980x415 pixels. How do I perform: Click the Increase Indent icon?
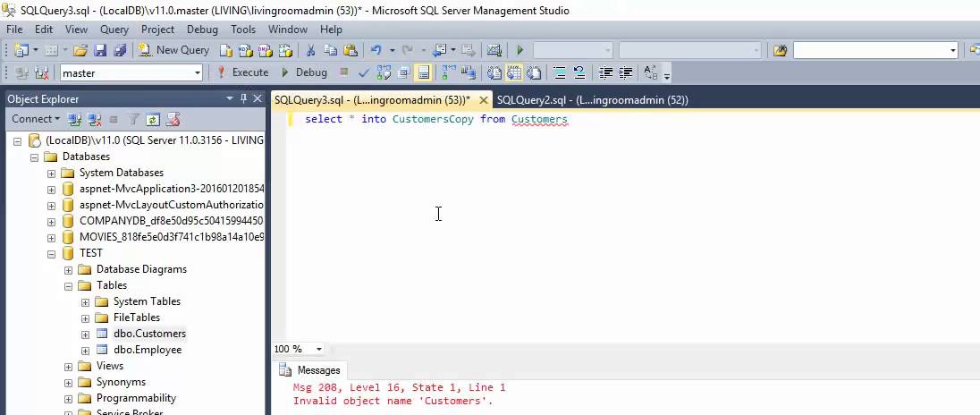tap(625, 72)
